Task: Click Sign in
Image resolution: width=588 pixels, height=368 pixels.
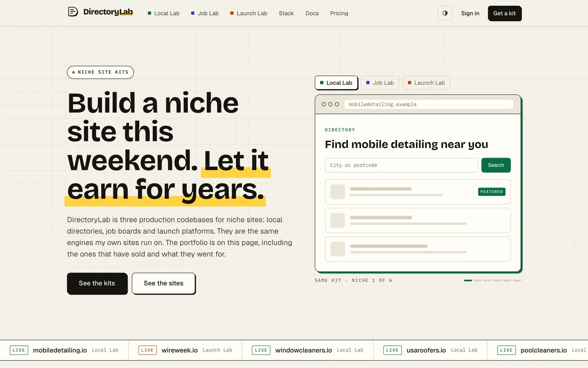Action: [x=470, y=13]
